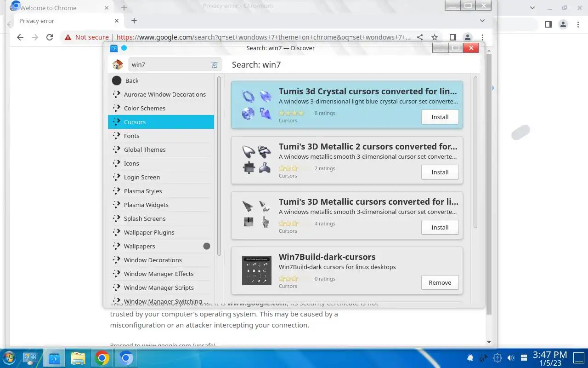The image size is (588, 368).
Task: Toggle Chromium side panel icon
Action: [452, 37]
